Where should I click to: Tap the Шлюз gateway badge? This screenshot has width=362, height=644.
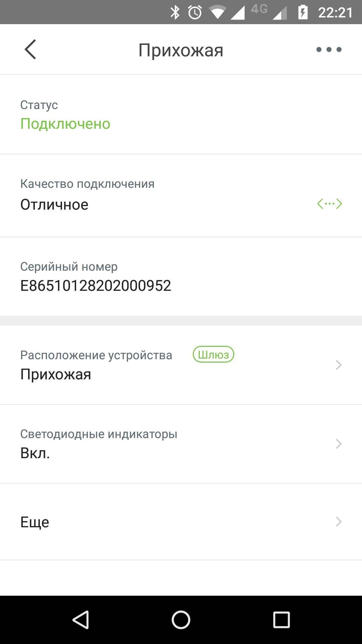point(213,354)
